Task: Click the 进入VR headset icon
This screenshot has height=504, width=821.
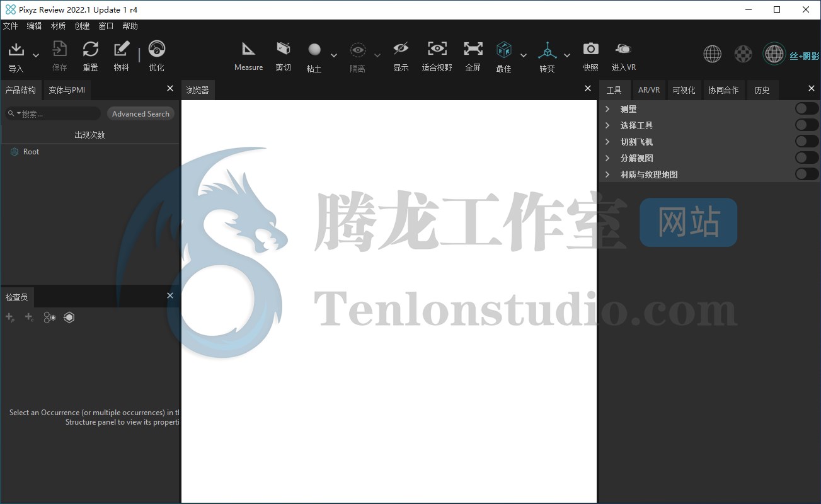Action: click(x=623, y=49)
